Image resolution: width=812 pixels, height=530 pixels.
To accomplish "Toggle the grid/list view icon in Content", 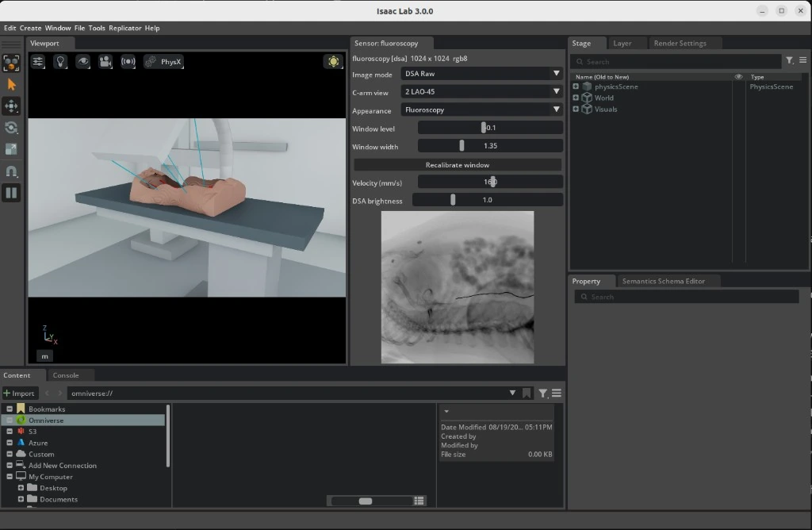I will [419, 501].
